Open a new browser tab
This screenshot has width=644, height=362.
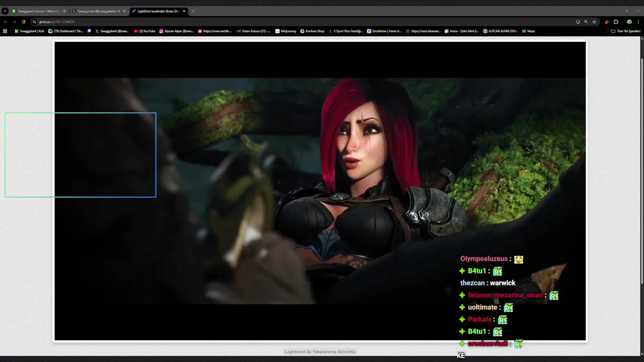coord(193,11)
